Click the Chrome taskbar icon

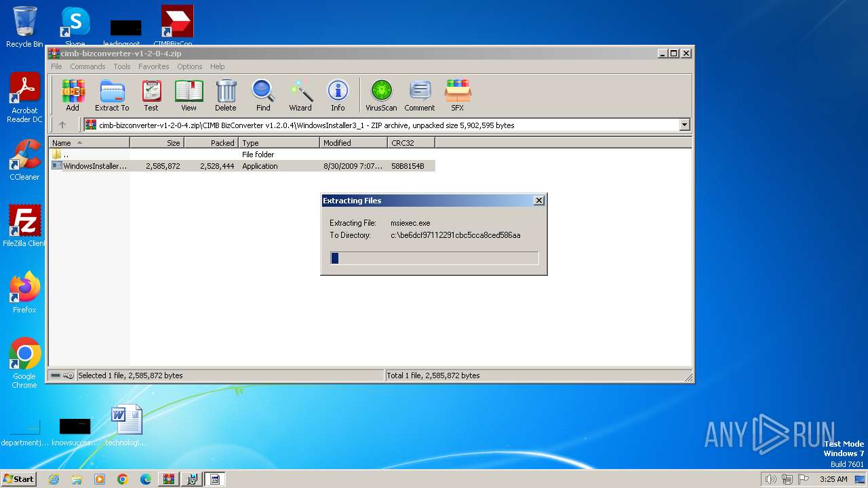pyautogui.click(x=123, y=479)
